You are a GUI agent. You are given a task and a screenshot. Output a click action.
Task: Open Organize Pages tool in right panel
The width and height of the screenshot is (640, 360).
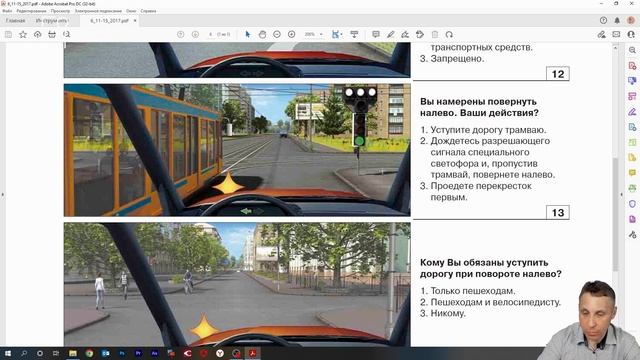632,96
